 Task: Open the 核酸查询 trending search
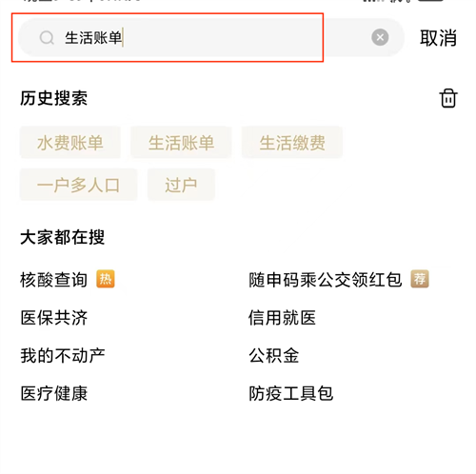53,280
